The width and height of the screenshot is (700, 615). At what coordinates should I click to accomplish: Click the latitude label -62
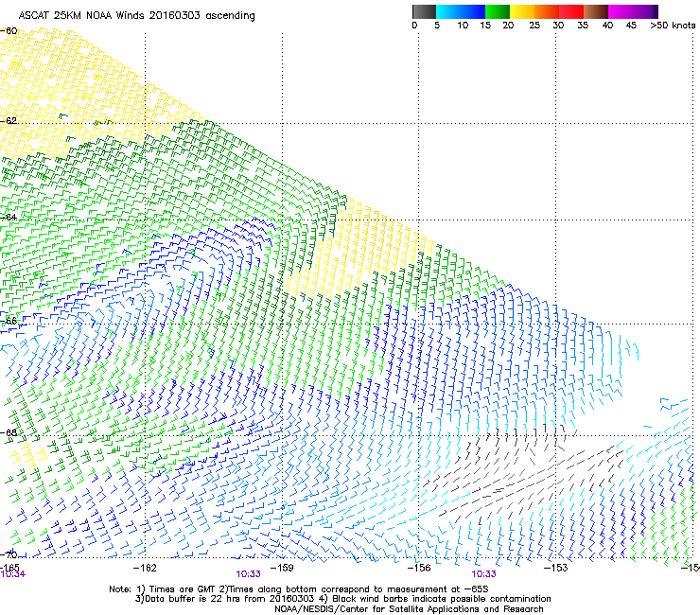pos(9,120)
